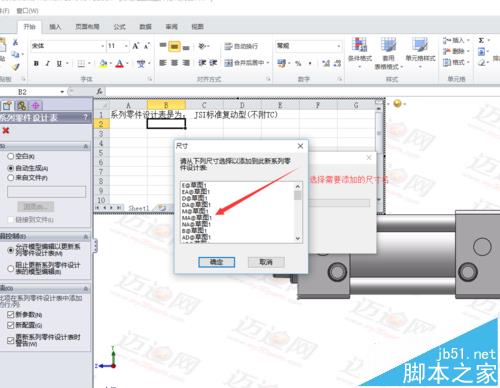Viewport: 500px width, 388px height.
Task: Click the middle vertical align icon
Action: 174,46
